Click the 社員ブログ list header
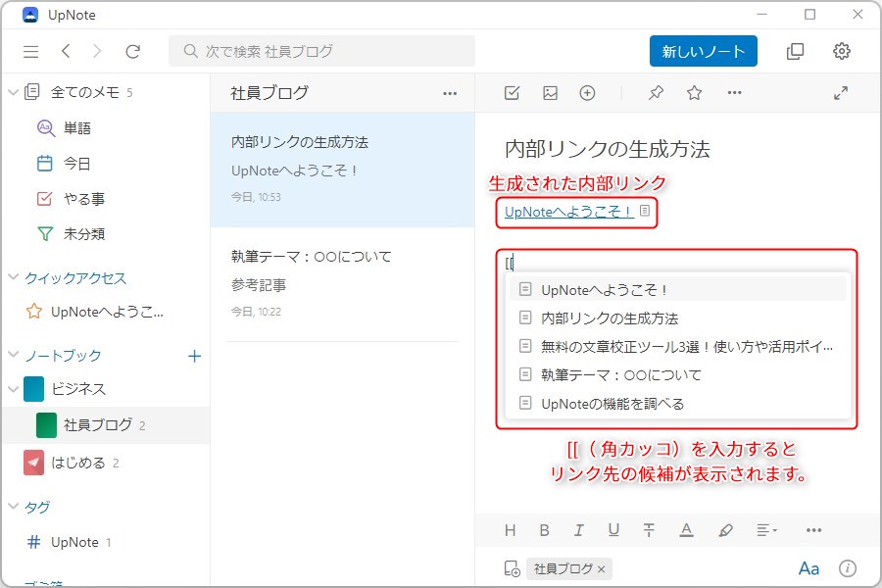Screen dimensions: 882x588 pos(269,93)
